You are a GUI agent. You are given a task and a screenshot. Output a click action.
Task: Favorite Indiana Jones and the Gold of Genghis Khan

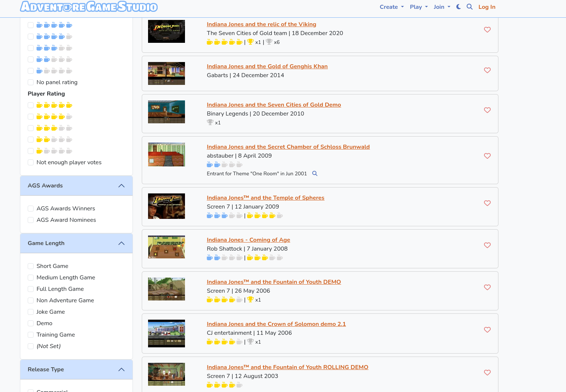coord(487,70)
